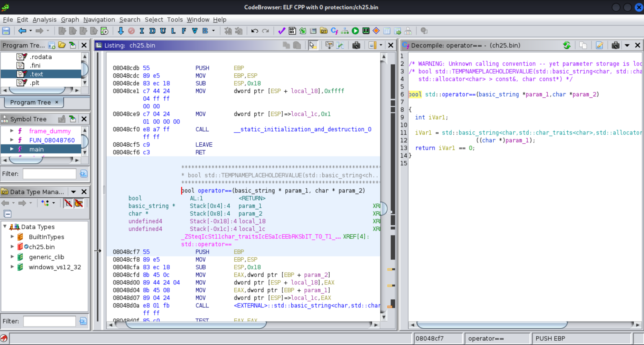644x345 pixels.
Task: Click the Program Tree horizontal scrollbar thumb
Action: pyautogui.click(x=37, y=90)
